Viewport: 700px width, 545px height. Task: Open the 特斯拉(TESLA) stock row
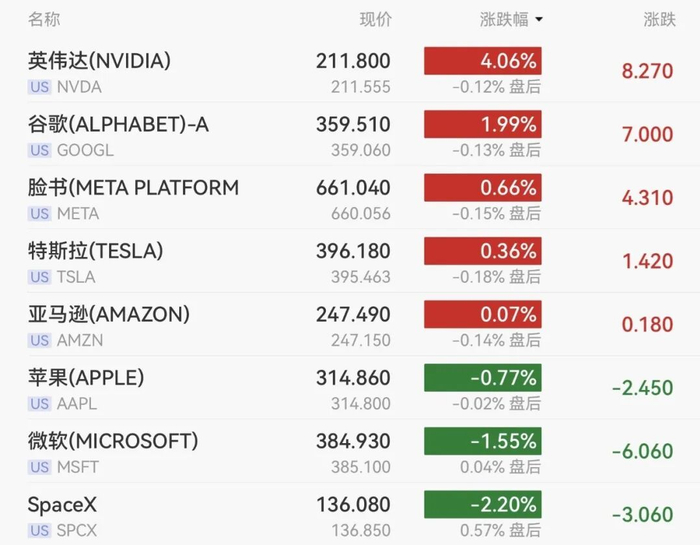pos(352,262)
